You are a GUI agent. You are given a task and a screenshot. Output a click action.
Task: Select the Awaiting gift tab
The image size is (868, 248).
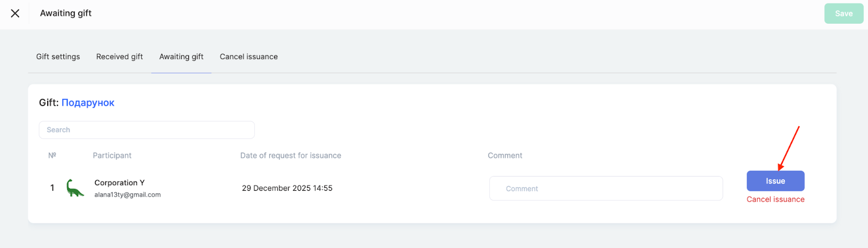[x=181, y=57]
